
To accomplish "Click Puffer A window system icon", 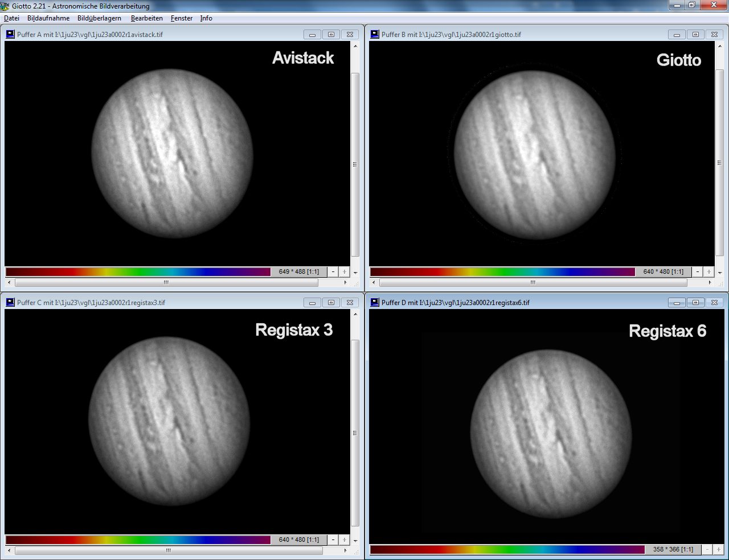I will [x=10, y=34].
